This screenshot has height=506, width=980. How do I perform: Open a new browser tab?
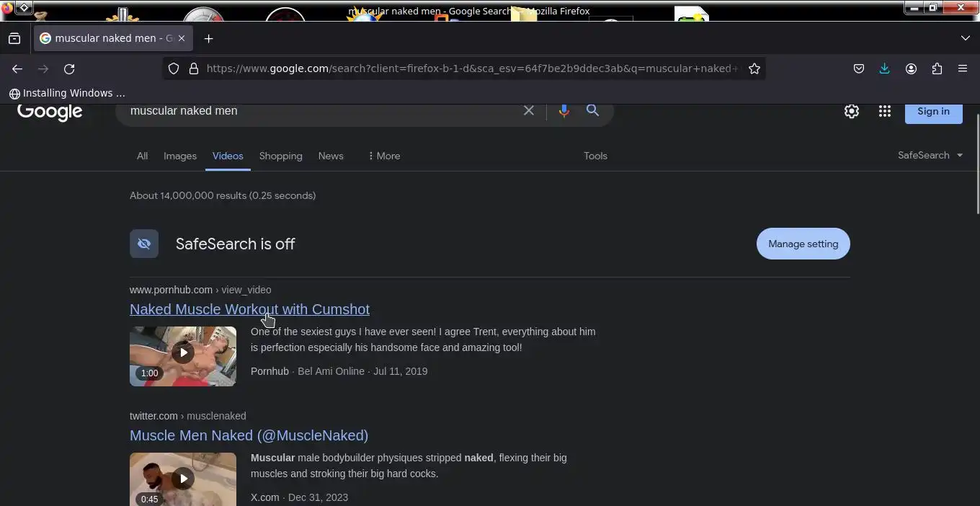pyautogui.click(x=209, y=38)
